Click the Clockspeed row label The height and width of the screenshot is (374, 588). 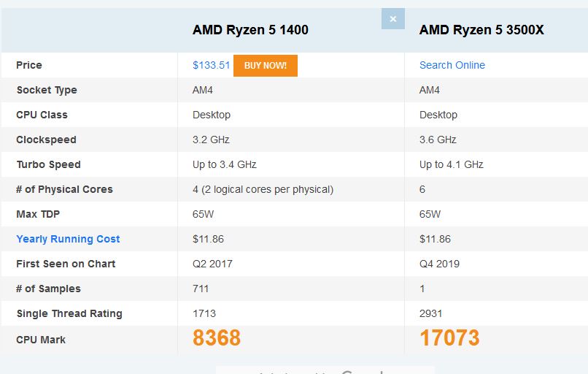[46, 140]
